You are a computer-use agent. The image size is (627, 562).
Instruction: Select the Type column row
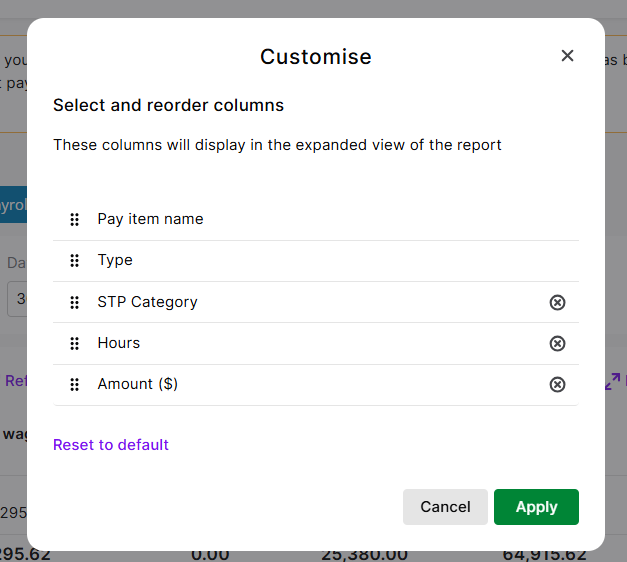click(x=115, y=260)
